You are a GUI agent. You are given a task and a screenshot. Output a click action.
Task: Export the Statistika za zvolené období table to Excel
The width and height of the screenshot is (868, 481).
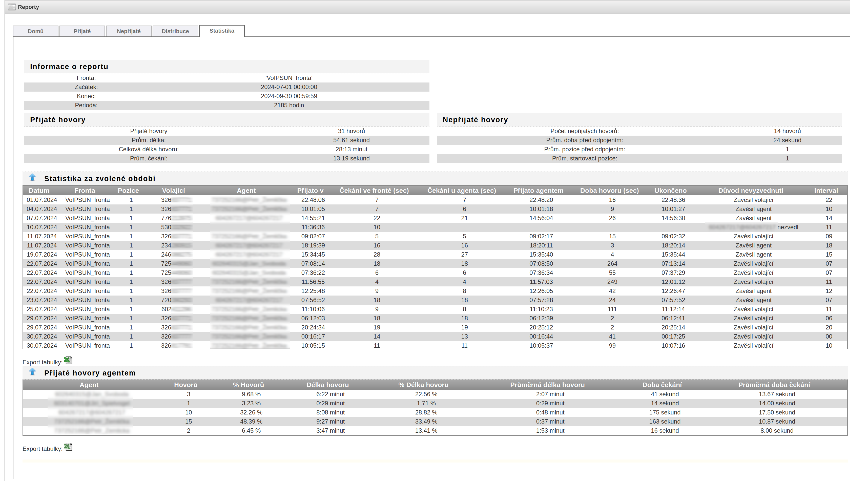pos(68,360)
